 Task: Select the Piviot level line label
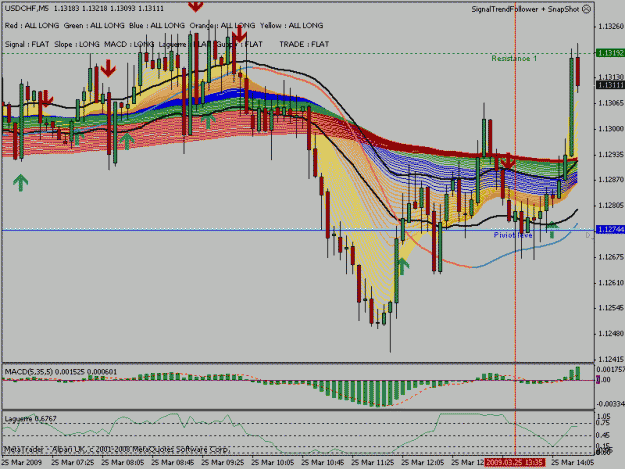pos(513,235)
